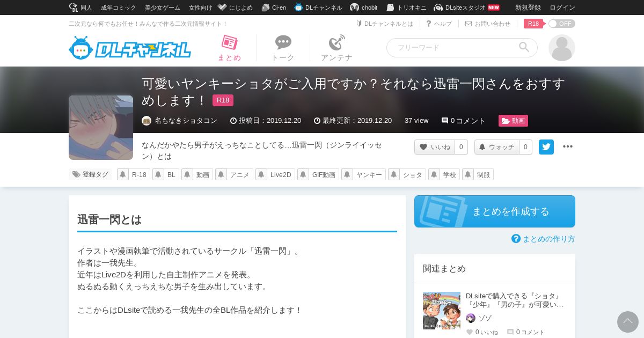Go to DLsiteスタジオ link

point(466,8)
